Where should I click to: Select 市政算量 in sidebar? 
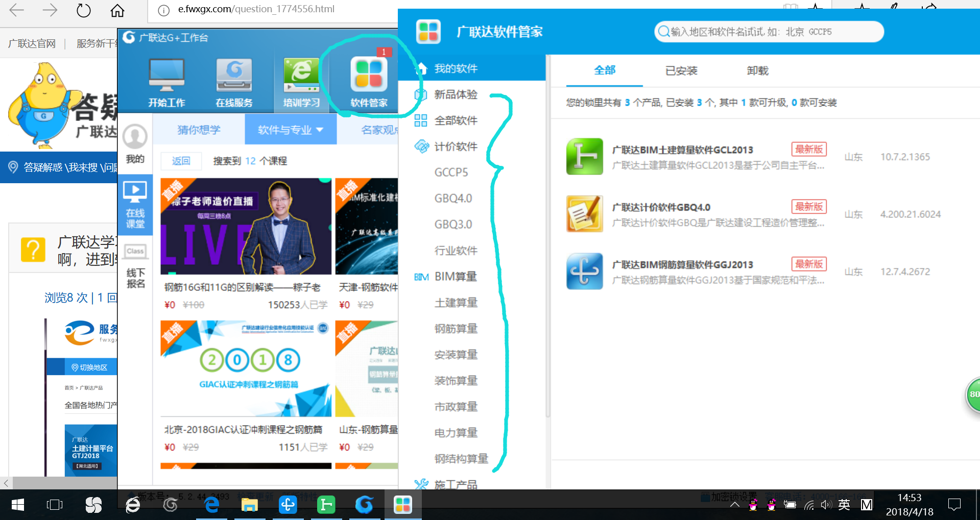pos(456,407)
